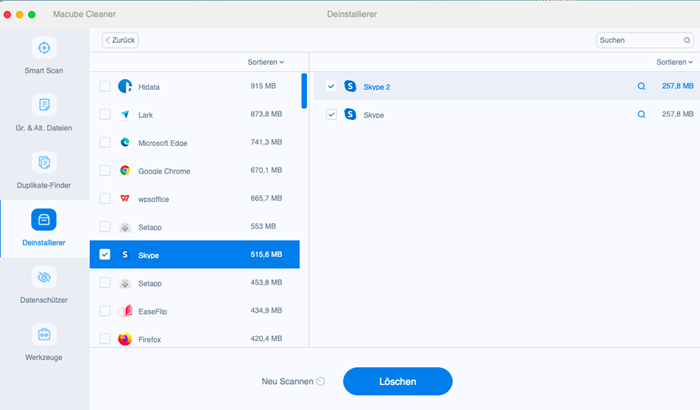Click the 915 MB size of Hidata
The image size is (700, 410).
[x=263, y=86]
